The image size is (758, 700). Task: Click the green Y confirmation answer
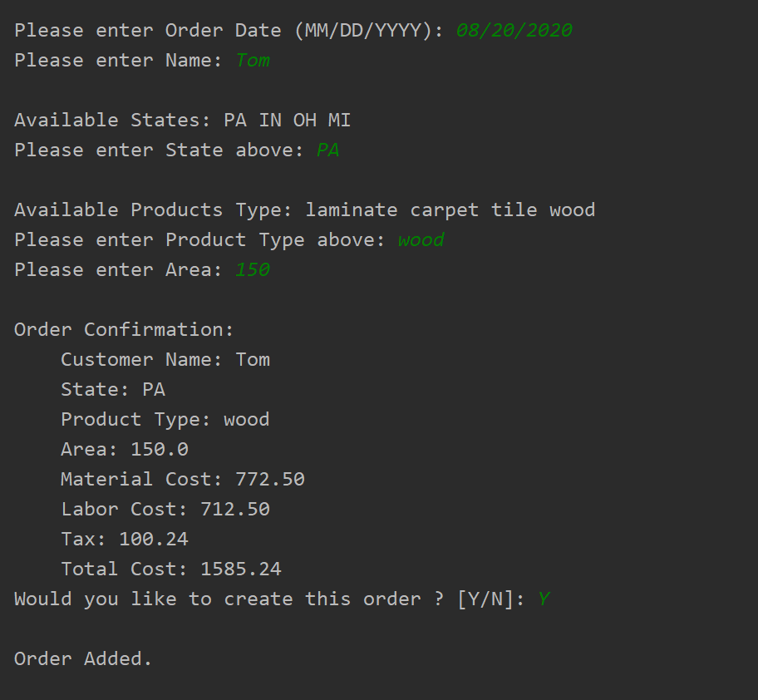pyautogui.click(x=544, y=599)
